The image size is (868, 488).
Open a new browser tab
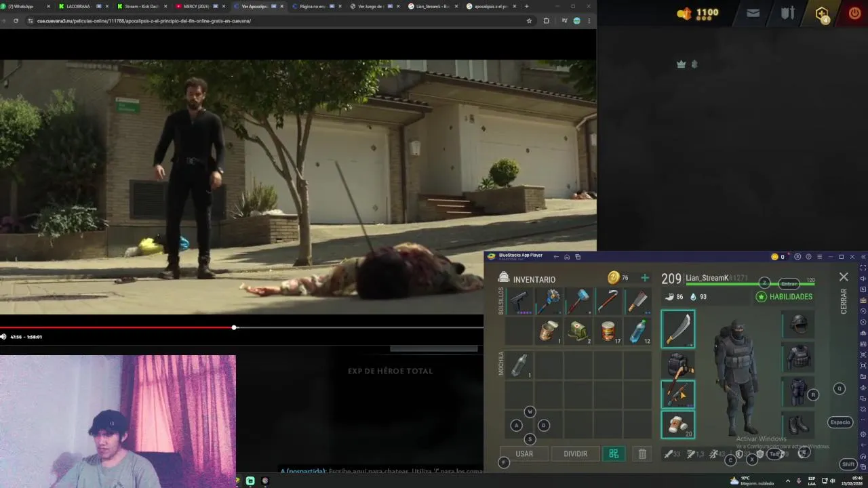pos(526,6)
